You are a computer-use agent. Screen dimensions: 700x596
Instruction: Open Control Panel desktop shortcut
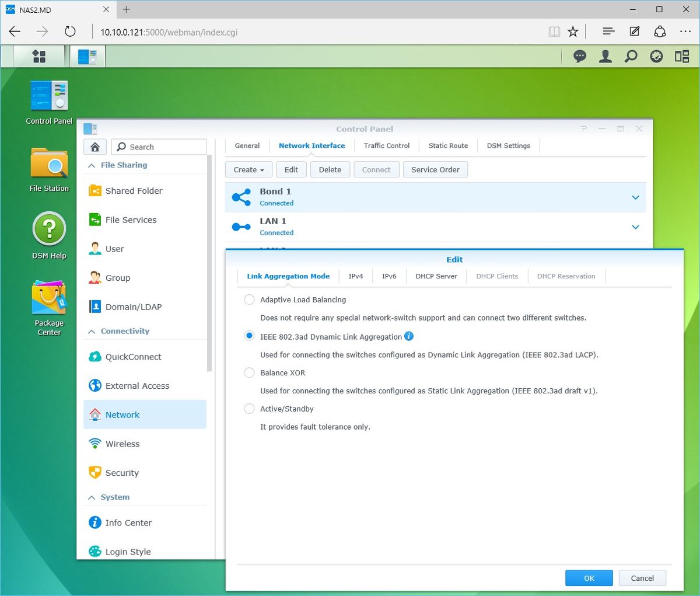click(x=49, y=103)
